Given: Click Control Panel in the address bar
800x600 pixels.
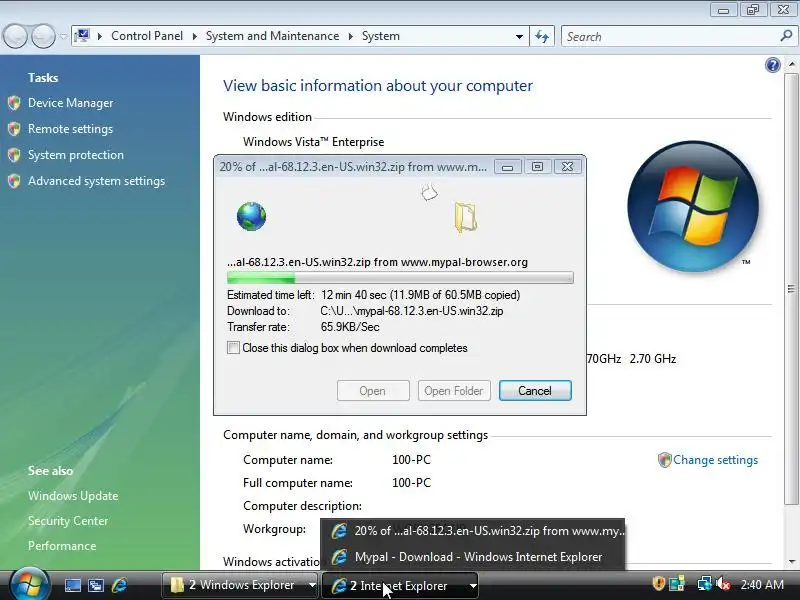Looking at the screenshot, I should click(146, 36).
